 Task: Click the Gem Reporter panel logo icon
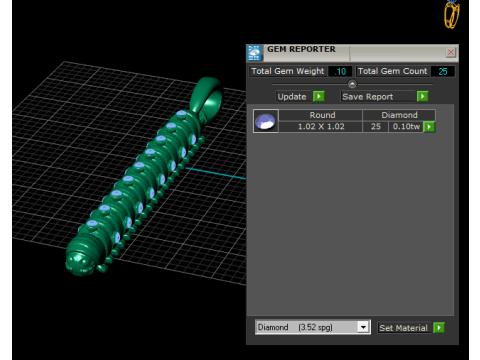(254, 53)
